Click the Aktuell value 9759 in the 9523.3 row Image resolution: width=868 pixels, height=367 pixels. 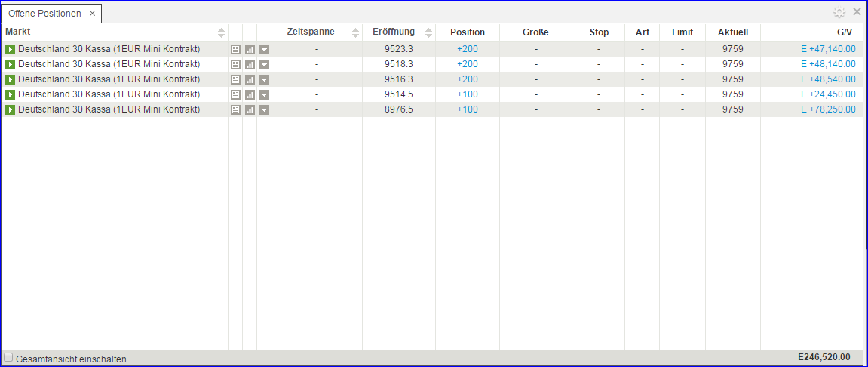tap(733, 49)
